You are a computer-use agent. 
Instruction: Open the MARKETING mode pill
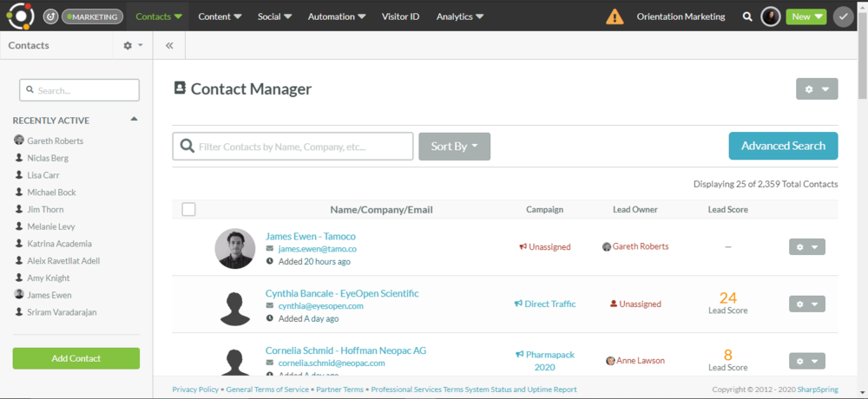pyautogui.click(x=93, y=16)
